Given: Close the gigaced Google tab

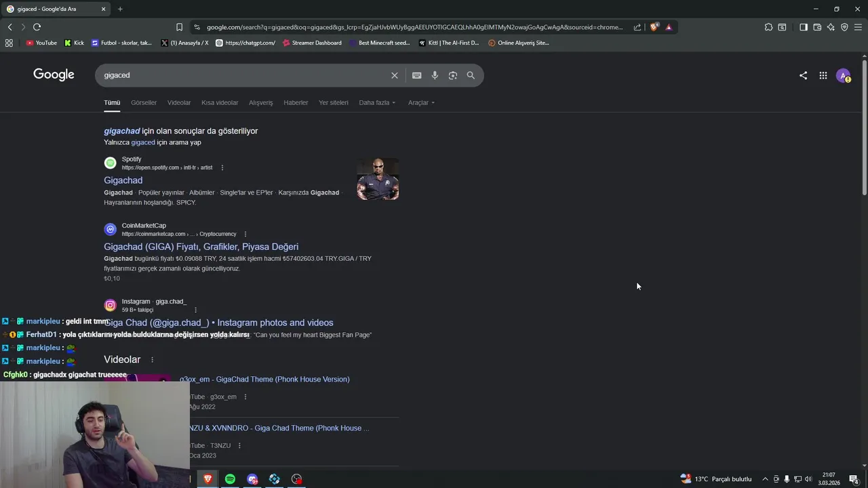Looking at the screenshot, I should (x=104, y=9).
